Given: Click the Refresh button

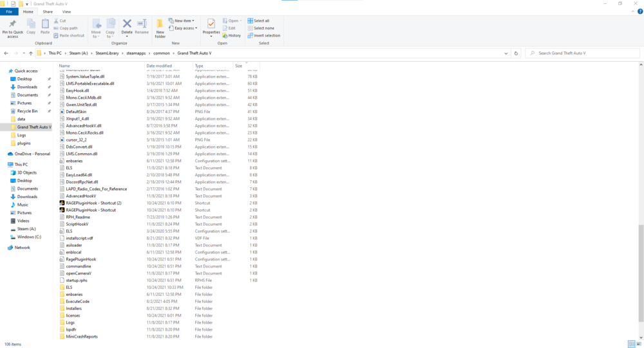Looking at the screenshot, I should (x=516, y=53).
